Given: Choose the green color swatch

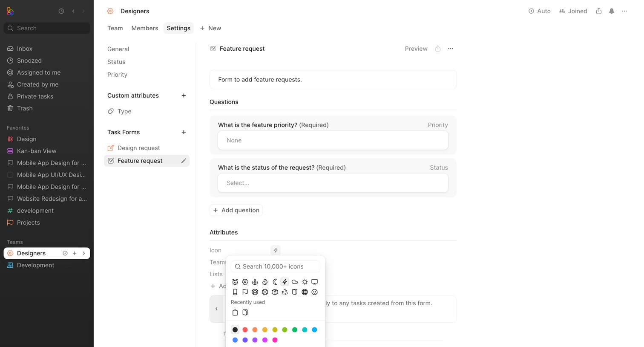Looking at the screenshot, I should [x=295, y=330].
